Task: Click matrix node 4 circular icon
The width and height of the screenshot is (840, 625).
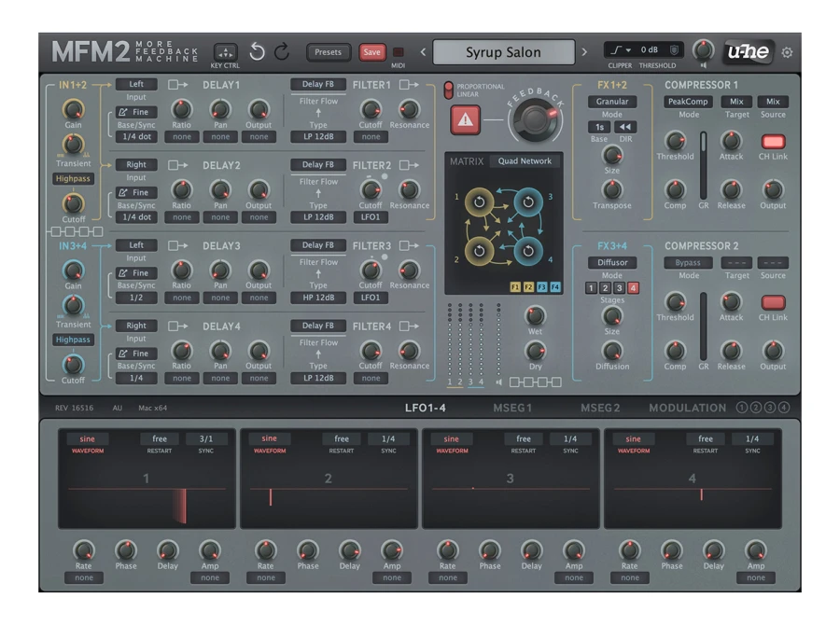Action: 528,251
